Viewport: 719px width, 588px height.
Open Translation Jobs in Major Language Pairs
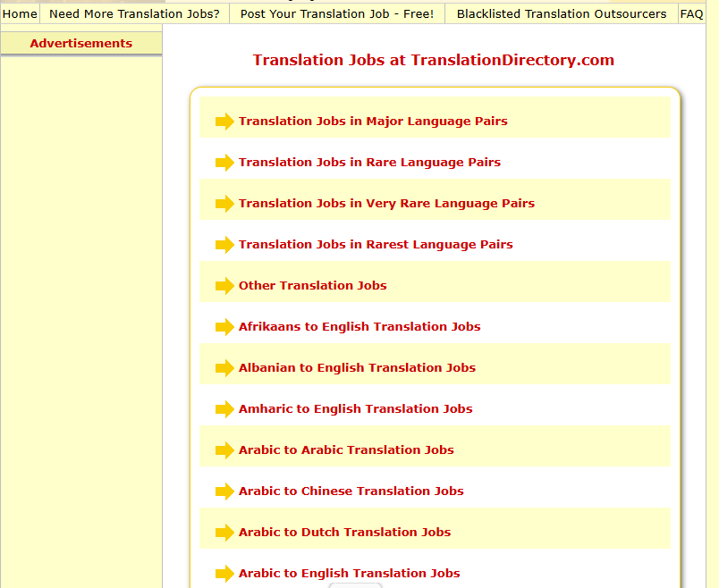[373, 122]
